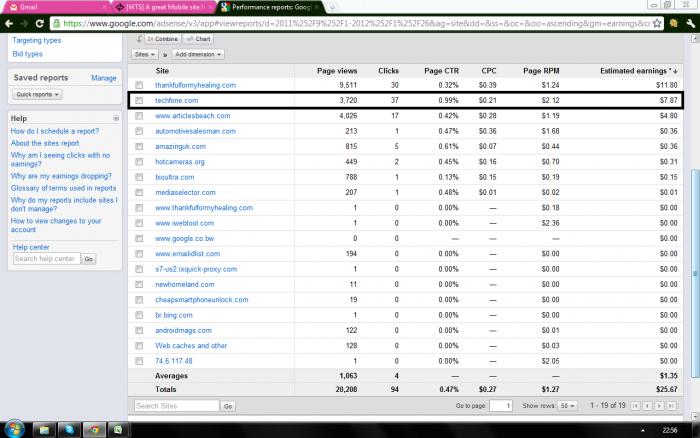Open Targeting types in sidebar
Viewport: 700px width, 438px height.
point(37,40)
